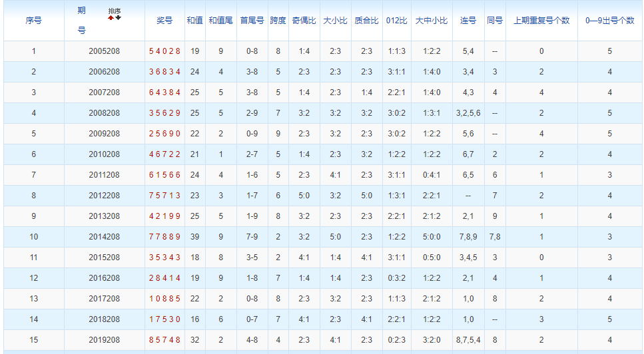Click winning number 2 5 6 9 0
Screen dimensions: 644x354
coord(164,134)
